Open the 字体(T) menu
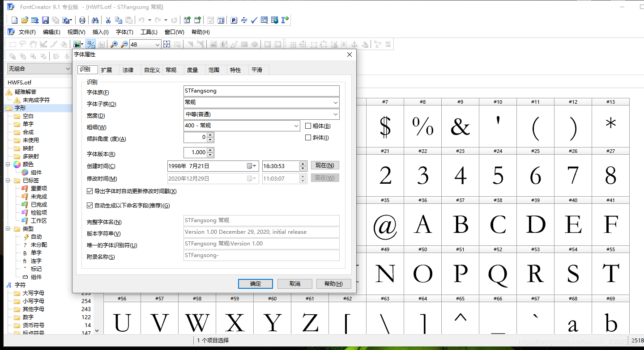This screenshot has width=644, height=350. [124, 32]
